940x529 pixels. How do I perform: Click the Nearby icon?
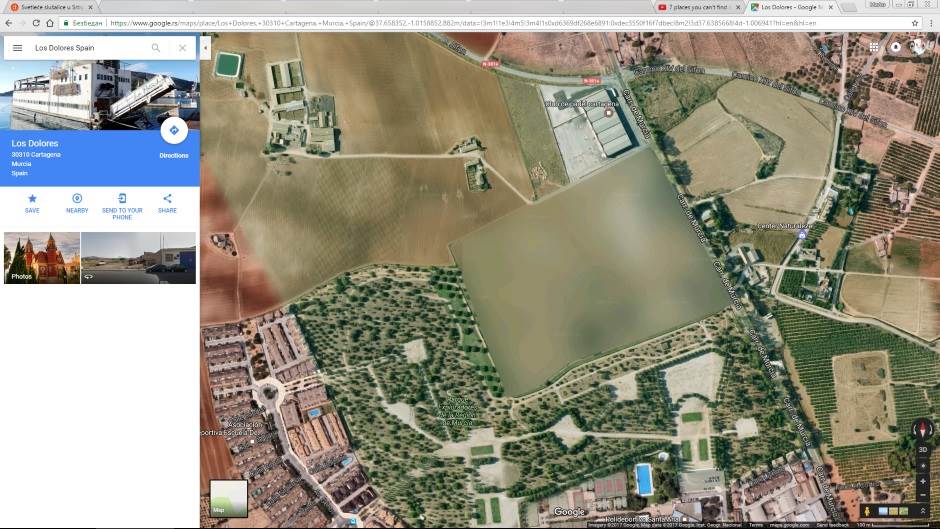pos(77,199)
